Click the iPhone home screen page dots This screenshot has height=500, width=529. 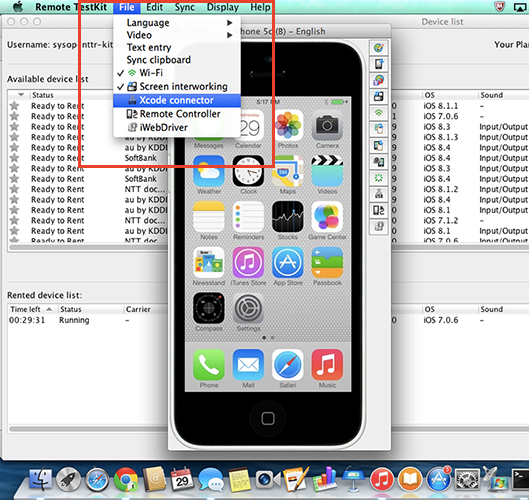268,337
